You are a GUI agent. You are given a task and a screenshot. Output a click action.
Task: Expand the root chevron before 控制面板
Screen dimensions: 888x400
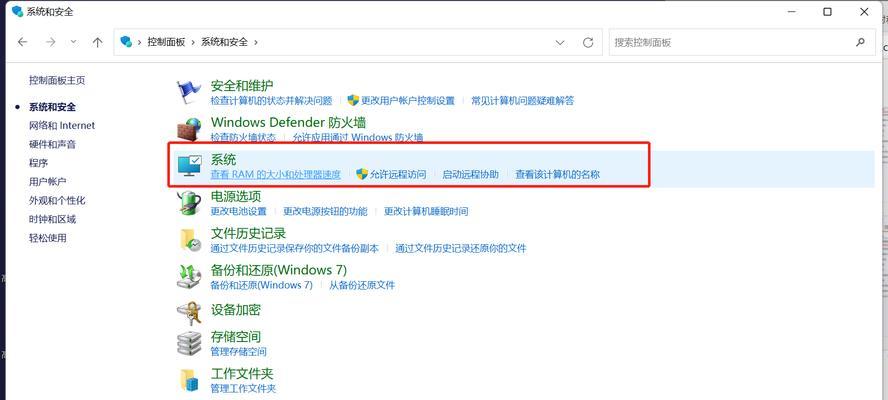(x=139, y=42)
